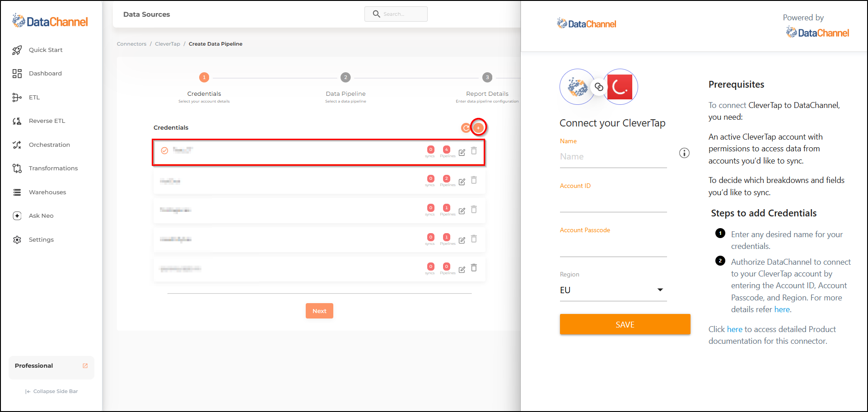This screenshot has height=412, width=868.
Task: Delete the credential with 0 pipelines
Action: pyautogui.click(x=474, y=268)
